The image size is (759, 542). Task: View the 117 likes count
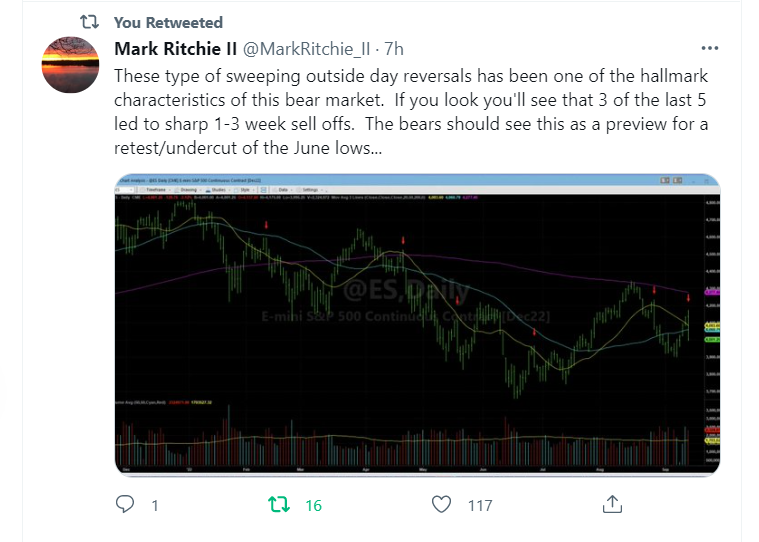click(480, 505)
